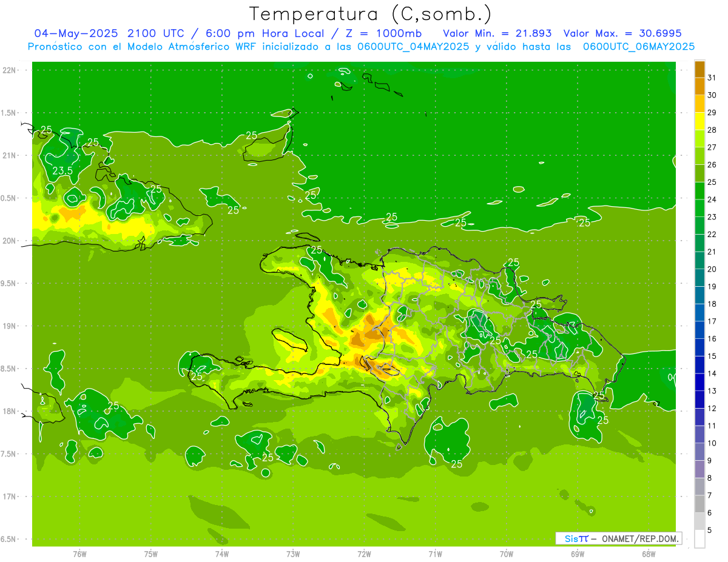Click the forecast end time "0600UTC_06MAY2025"
Screen dimensions: 728x562
pos(639,46)
